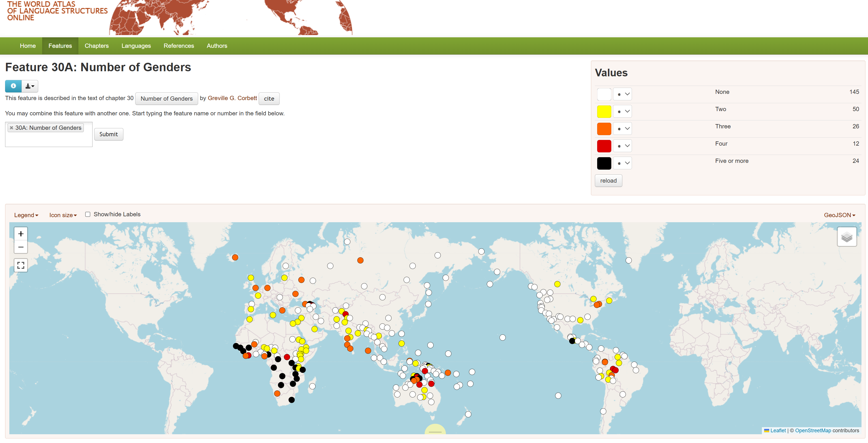Viewport: 868px width, 443px height.
Task: Open the Icon size dropdown
Action: click(63, 215)
